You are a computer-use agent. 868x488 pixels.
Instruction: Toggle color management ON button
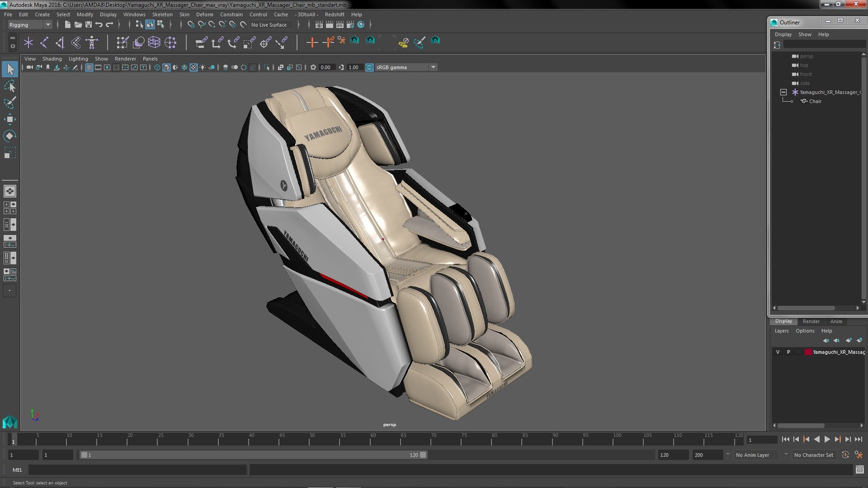point(369,67)
